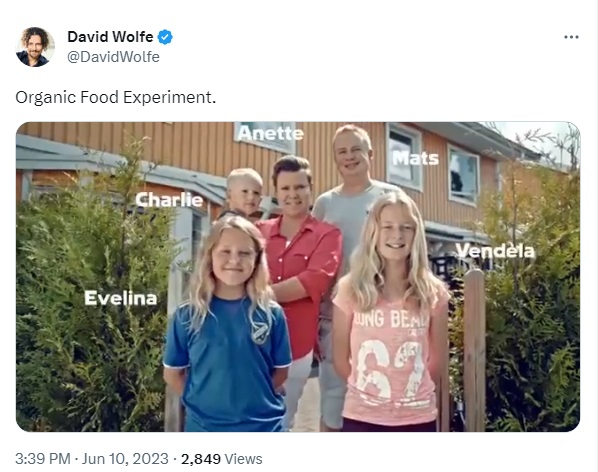This screenshot has height=472, width=598.
Task: Click the Jun 10, 2023 date
Action: click(125, 459)
